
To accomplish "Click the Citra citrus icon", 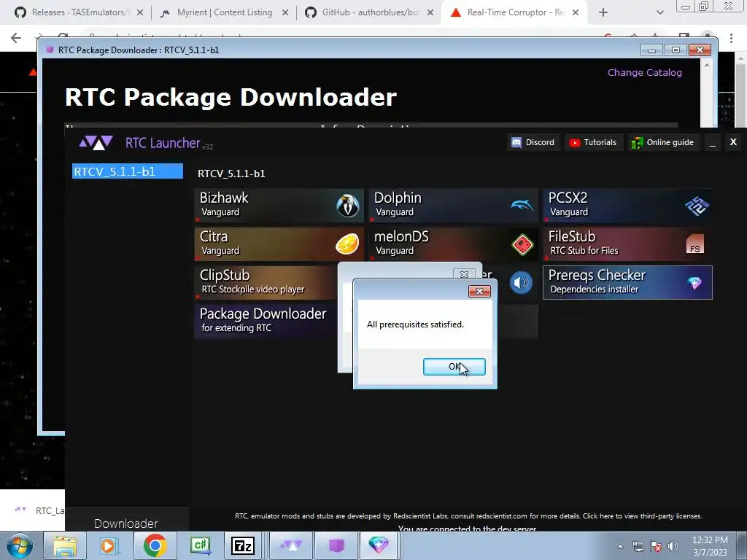I will (x=347, y=244).
